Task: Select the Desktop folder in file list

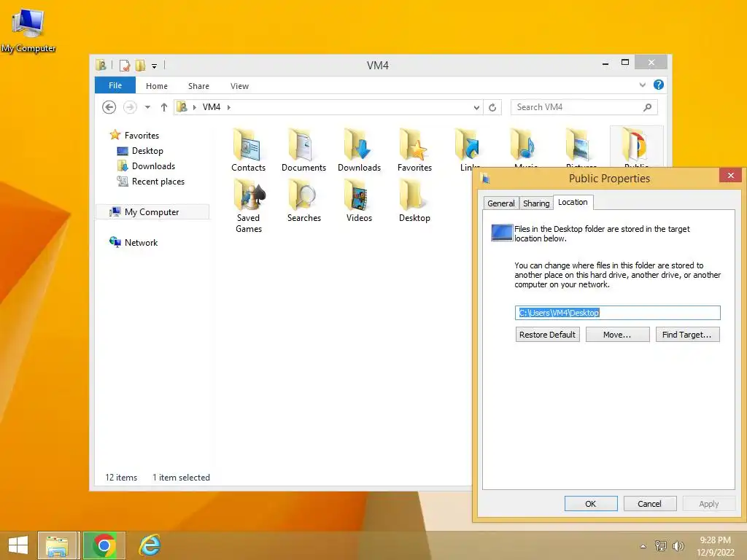Action: pos(414,201)
